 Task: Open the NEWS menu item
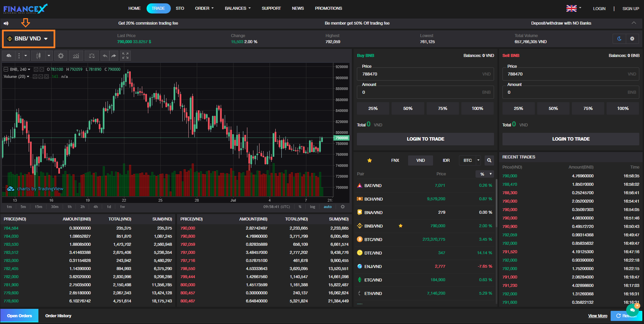(x=298, y=8)
